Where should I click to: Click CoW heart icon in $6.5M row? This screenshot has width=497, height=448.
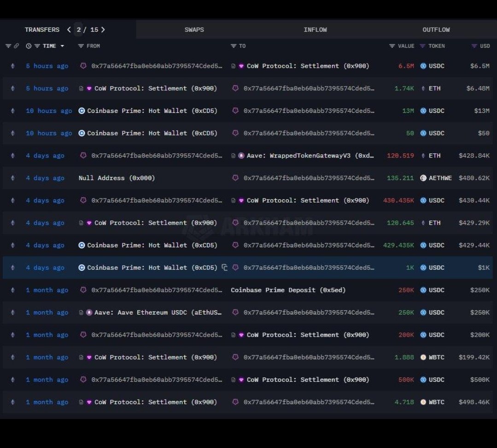point(241,66)
